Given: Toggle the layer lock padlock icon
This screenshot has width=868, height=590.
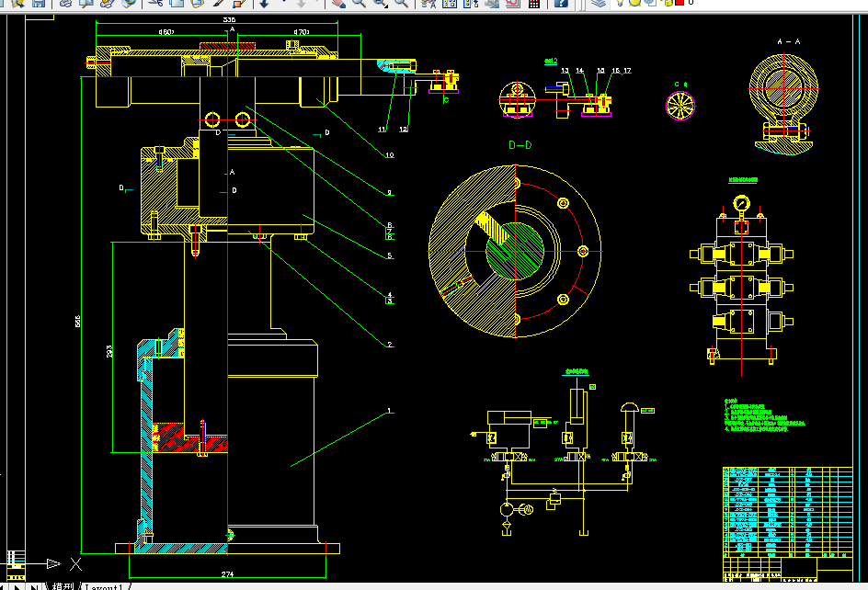Looking at the screenshot, I should [x=668, y=2].
